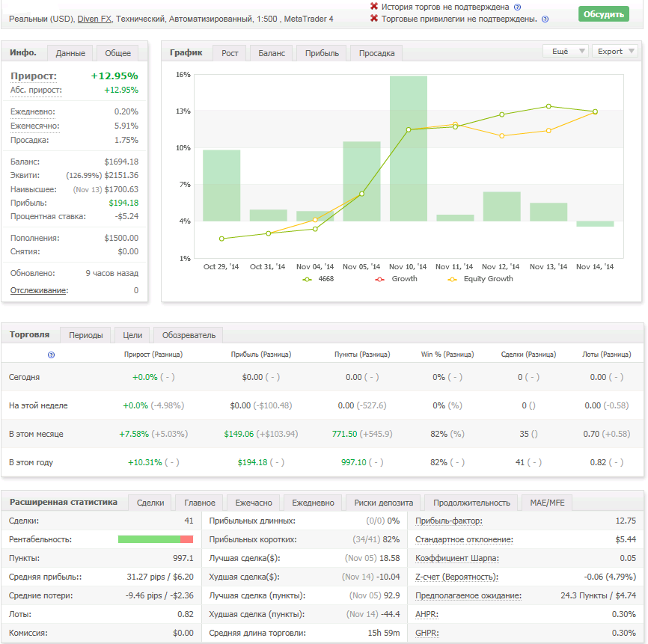
Task: Click the Ежедневно label in info panel
Action: (x=33, y=111)
